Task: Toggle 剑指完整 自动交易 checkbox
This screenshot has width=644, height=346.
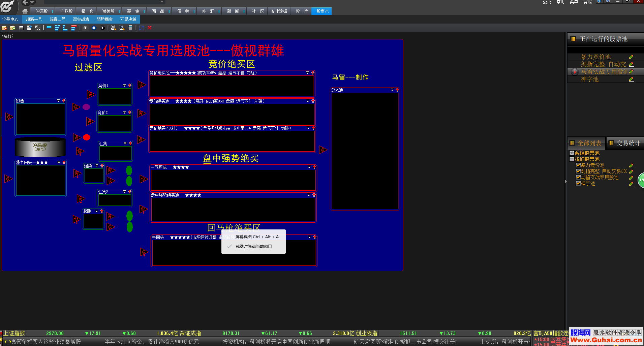Action: click(578, 171)
